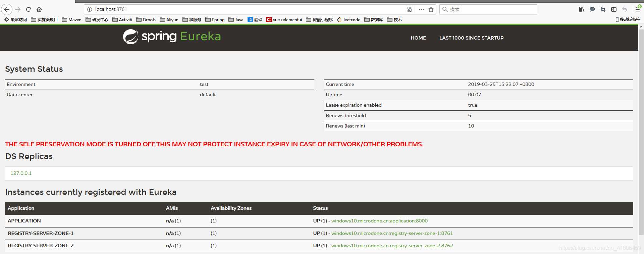Open the 最常访问 bookmark
The height and width of the screenshot is (254, 644).
15,19
